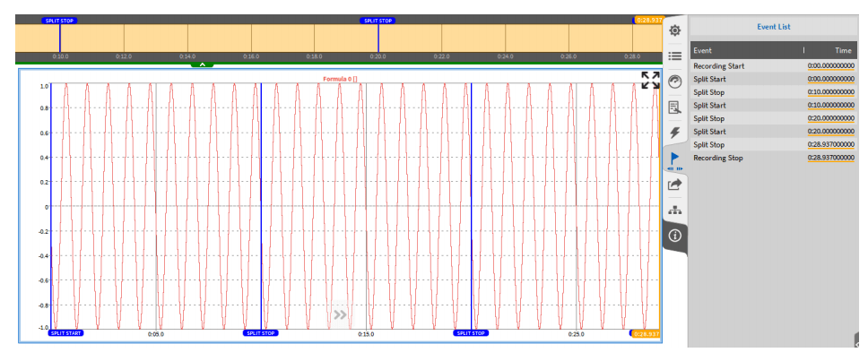Expand graph to fullscreen with arrows icon
The width and height of the screenshot is (868, 361).
click(x=650, y=81)
